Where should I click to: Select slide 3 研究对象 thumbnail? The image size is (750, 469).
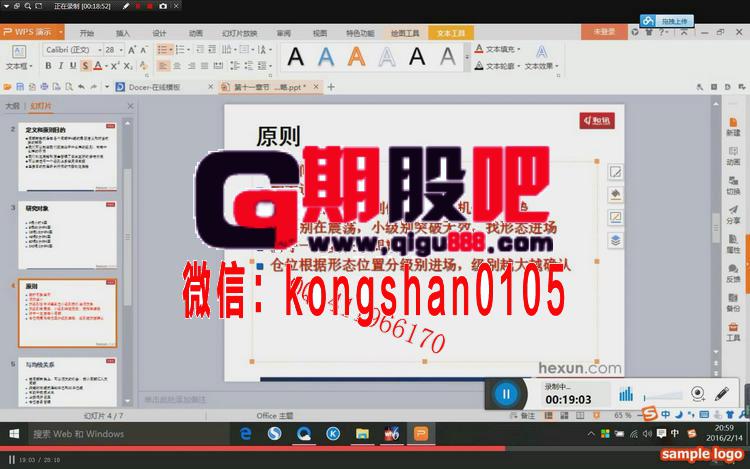click(x=67, y=235)
